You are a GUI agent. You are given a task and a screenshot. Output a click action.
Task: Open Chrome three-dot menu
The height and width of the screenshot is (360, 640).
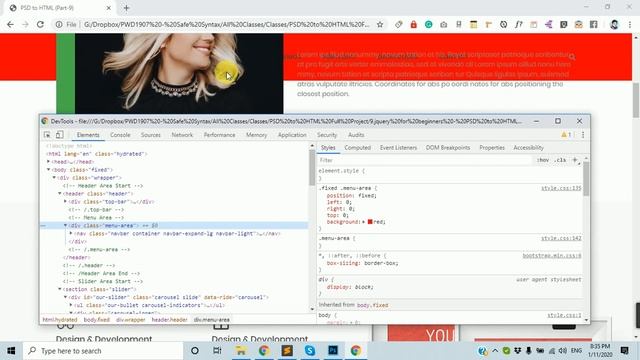click(x=630, y=24)
